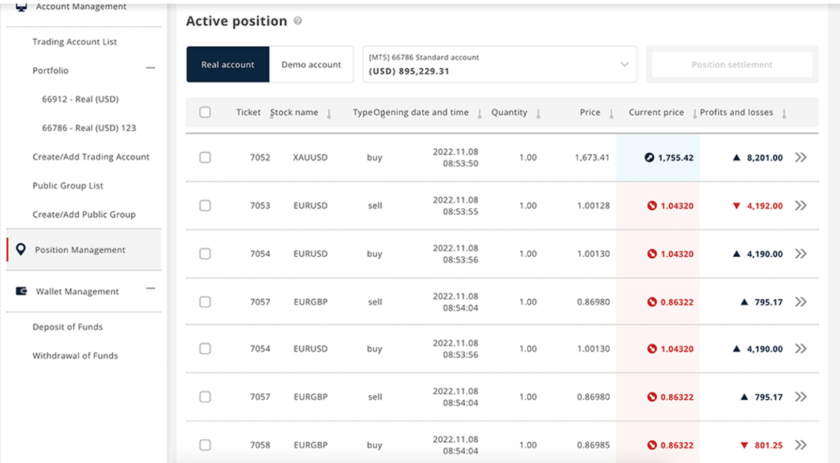The width and height of the screenshot is (840, 463).
Task: Sort by Stock name column arrow
Action: pyautogui.click(x=329, y=114)
